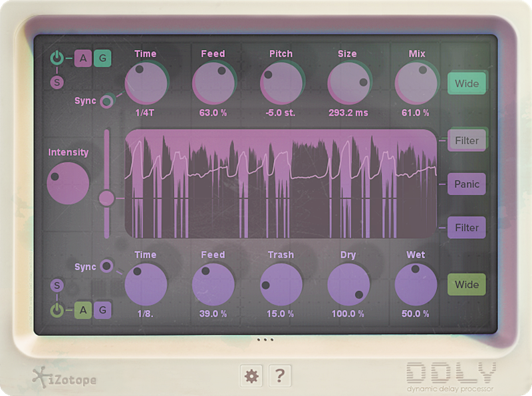Click the top Filter button
Image resolution: width=532 pixels, height=396 pixels.
pos(467,140)
